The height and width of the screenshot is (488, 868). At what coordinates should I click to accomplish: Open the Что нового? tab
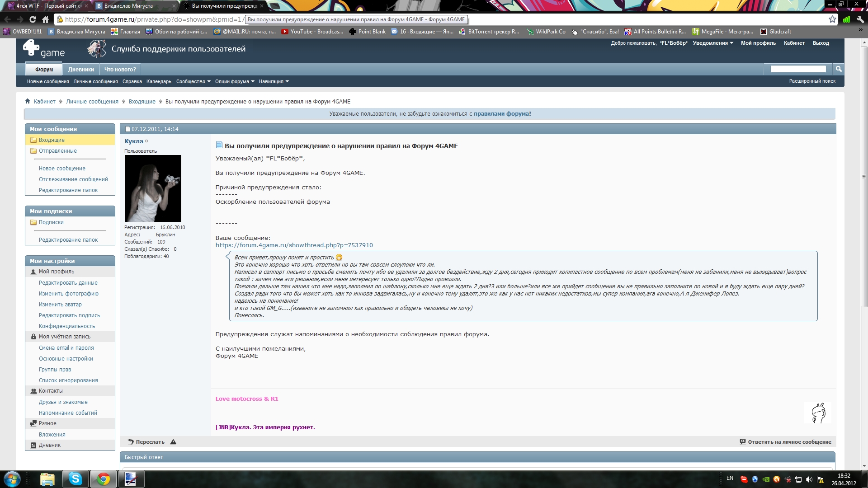pyautogui.click(x=120, y=69)
